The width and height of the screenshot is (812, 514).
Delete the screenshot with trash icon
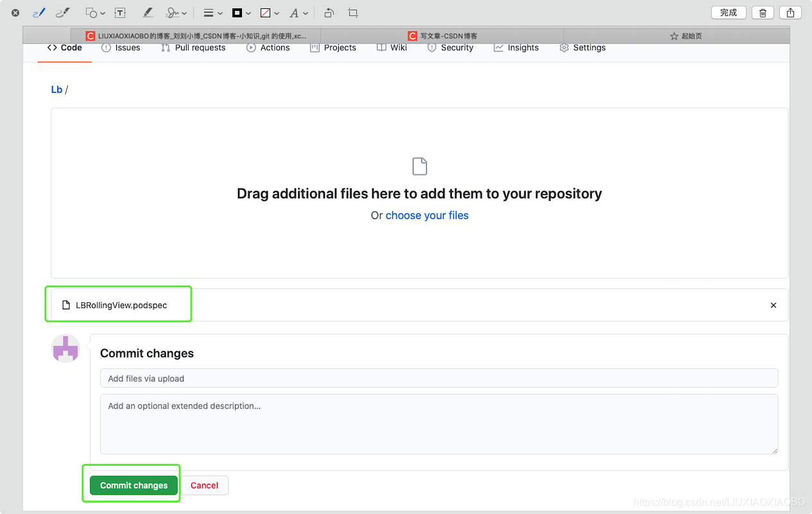(x=762, y=12)
